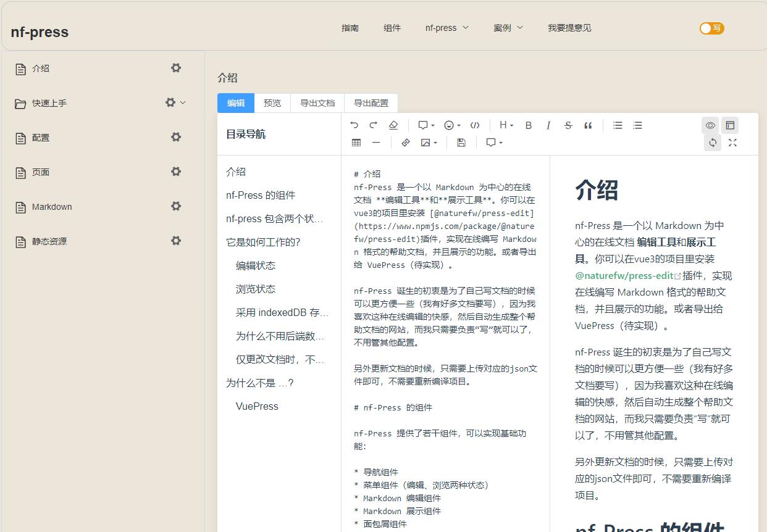Undo the last edit in the editor
Image resolution: width=767 pixels, height=532 pixels.
(x=354, y=125)
